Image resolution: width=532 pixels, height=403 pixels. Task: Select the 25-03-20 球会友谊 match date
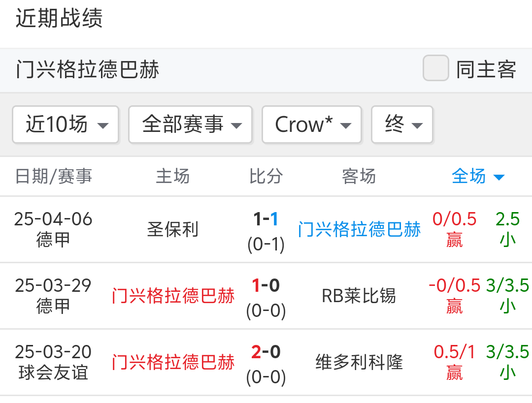[x=53, y=362]
